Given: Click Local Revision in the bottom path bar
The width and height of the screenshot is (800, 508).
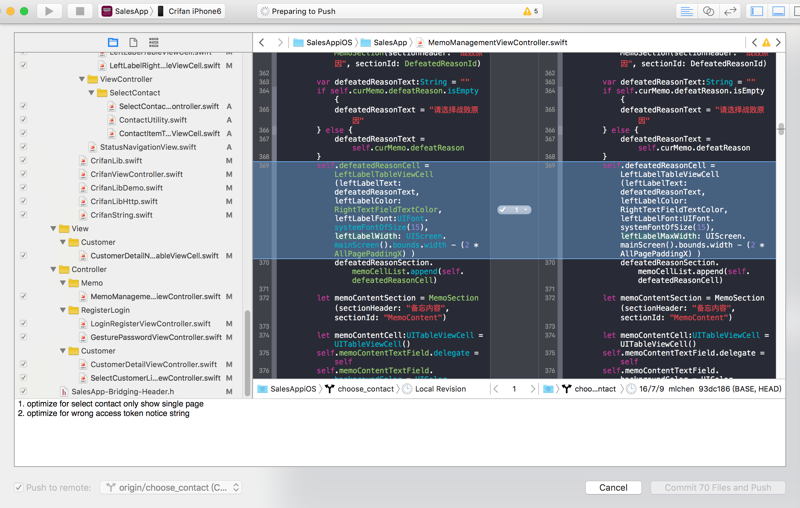Looking at the screenshot, I should coord(440,389).
